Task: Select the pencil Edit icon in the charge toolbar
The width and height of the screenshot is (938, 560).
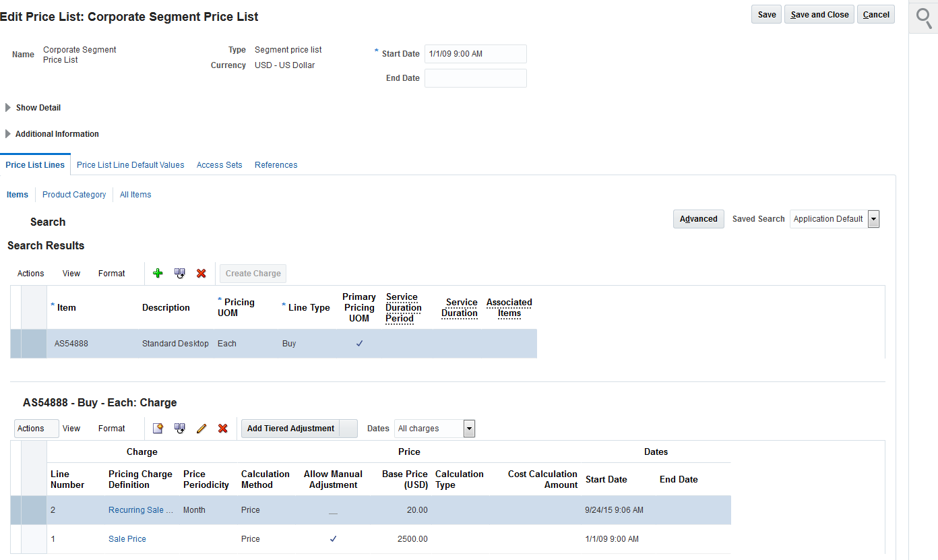Action: click(x=201, y=428)
